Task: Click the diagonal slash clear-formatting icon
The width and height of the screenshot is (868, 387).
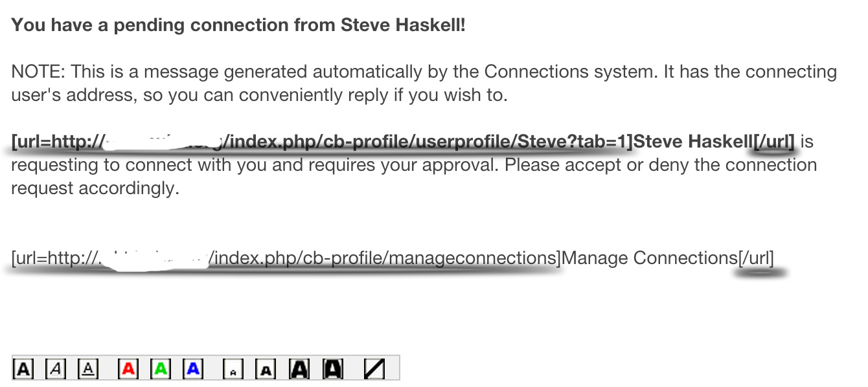Action: tap(374, 369)
